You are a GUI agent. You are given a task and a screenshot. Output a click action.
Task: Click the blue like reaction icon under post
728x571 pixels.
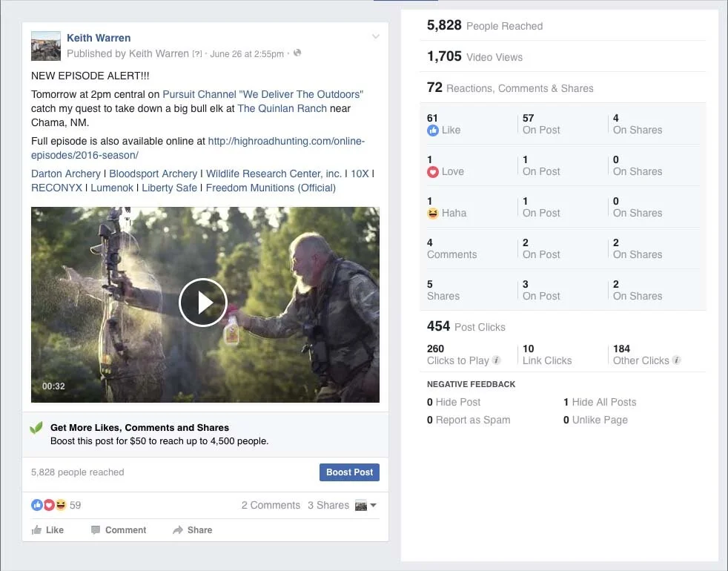(x=37, y=505)
